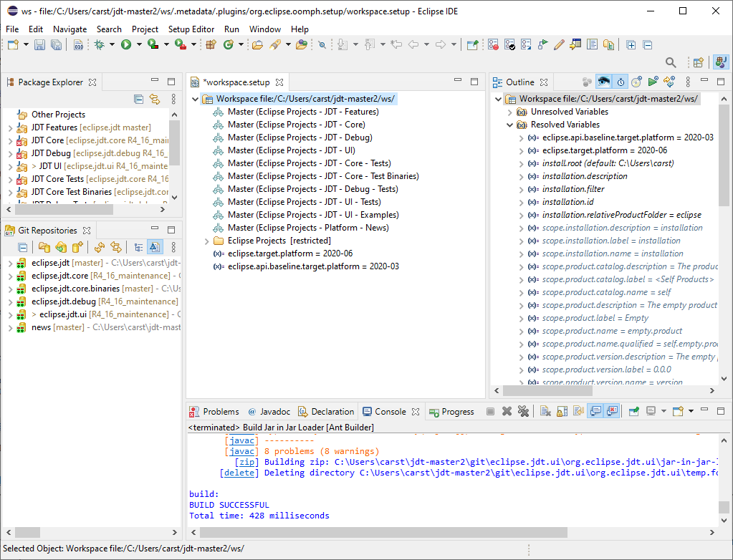Click the New Java Package icon
This screenshot has width=733, height=560.
pos(211,45)
